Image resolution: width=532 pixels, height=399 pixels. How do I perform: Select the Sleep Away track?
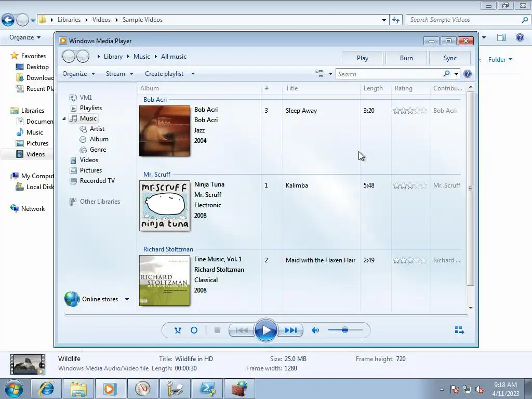coord(301,111)
